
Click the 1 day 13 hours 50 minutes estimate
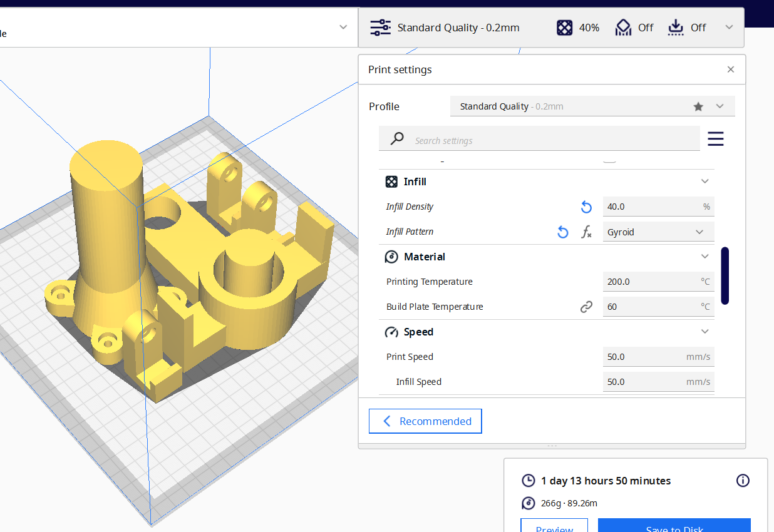pyautogui.click(x=606, y=481)
